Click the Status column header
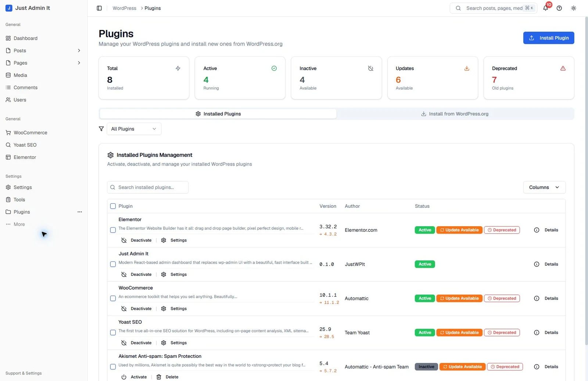The height and width of the screenshot is (381, 588). tap(422, 206)
